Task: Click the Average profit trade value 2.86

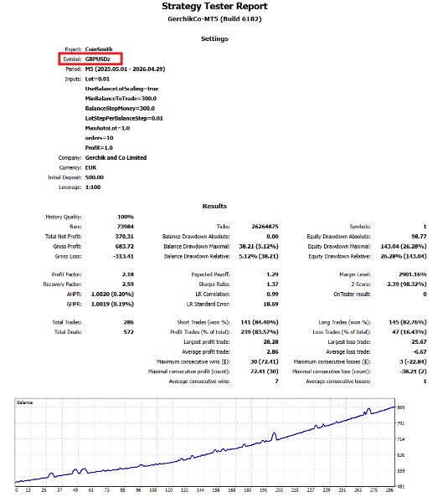Action: pos(272,352)
